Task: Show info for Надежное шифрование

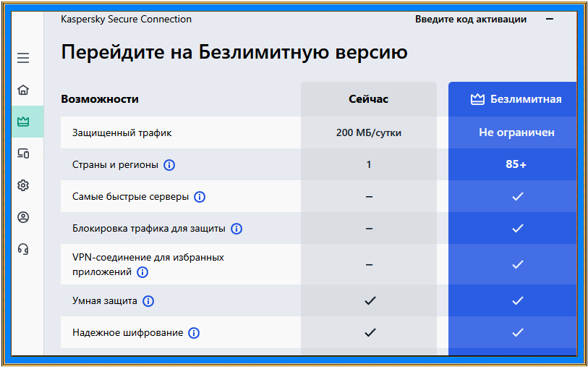Action: click(194, 333)
